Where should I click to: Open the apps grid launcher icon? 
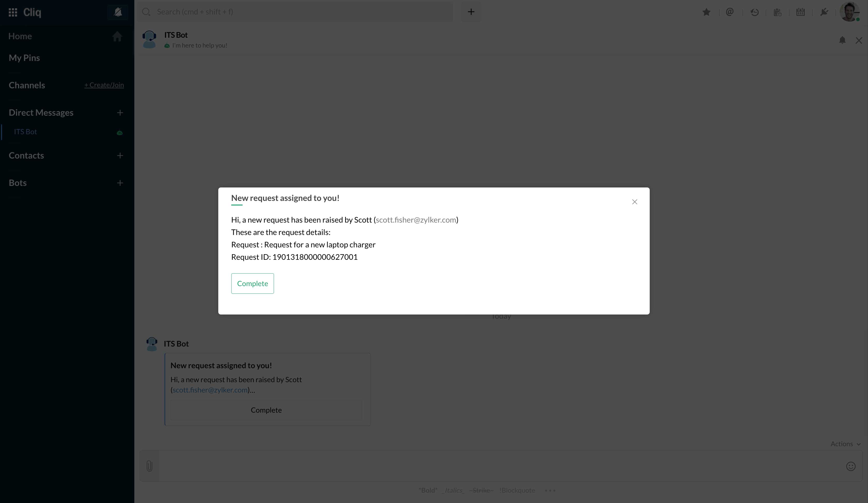click(x=13, y=12)
